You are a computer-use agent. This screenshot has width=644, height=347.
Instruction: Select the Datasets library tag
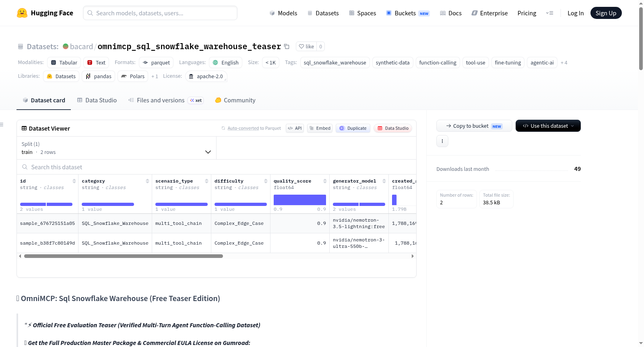point(61,76)
